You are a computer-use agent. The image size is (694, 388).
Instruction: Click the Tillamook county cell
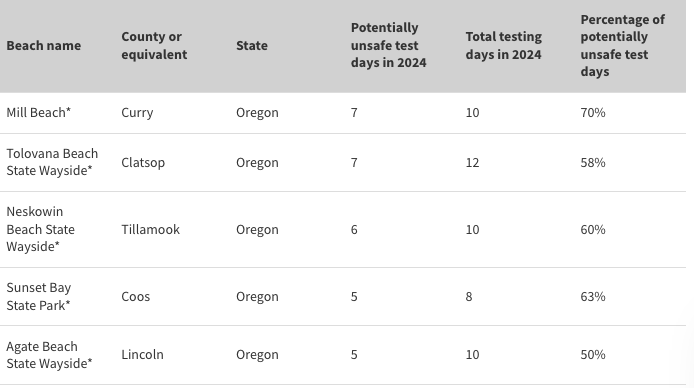click(150, 229)
